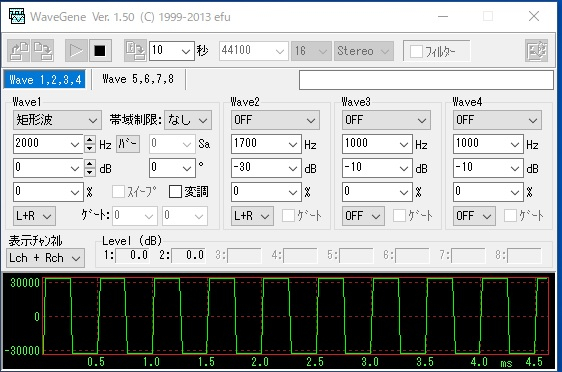Enable the ゲート checkbox in Wave4

pyautogui.click(x=510, y=216)
